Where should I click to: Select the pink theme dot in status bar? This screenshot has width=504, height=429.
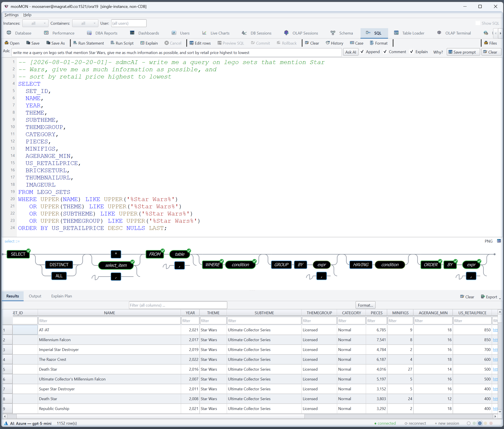pyautogui.click(x=491, y=423)
